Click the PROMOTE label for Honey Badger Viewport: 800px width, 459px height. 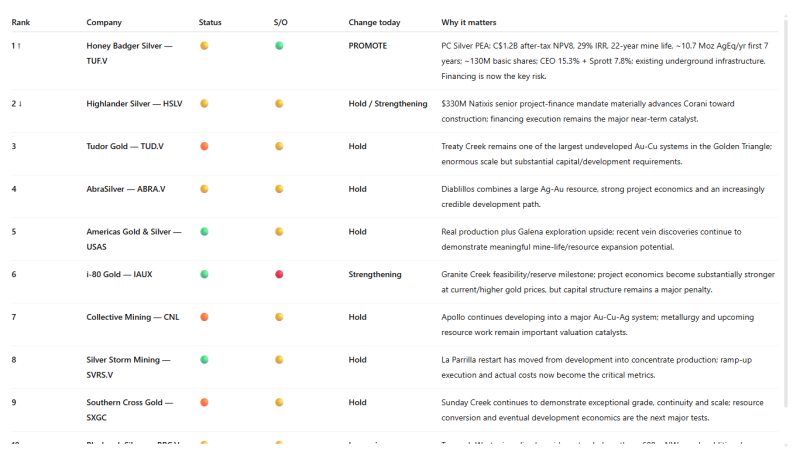pos(368,46)
